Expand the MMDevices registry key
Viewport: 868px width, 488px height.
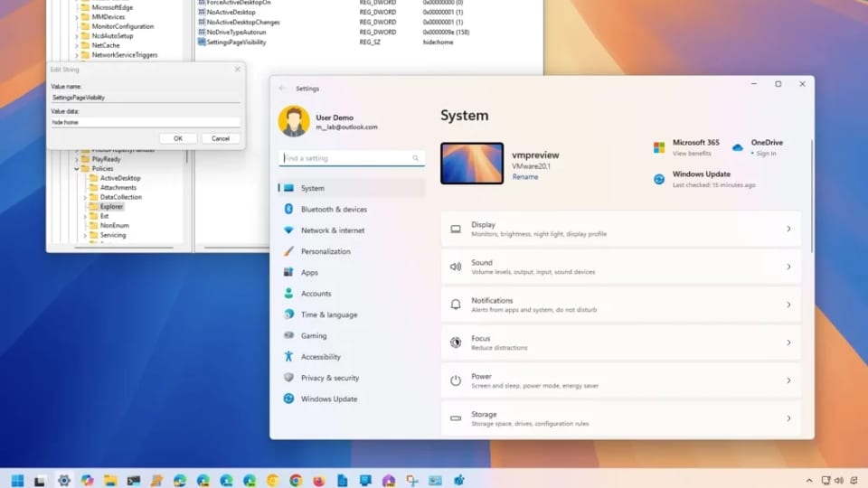pos(76,17)
